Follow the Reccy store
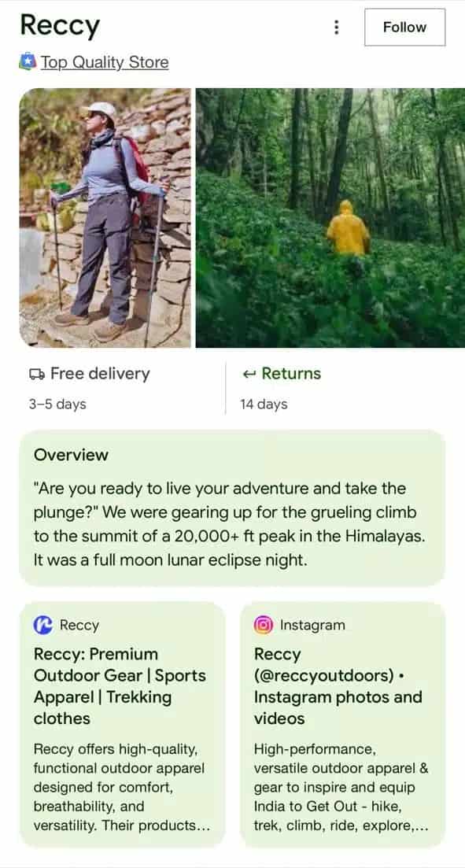 coord(404,27)
